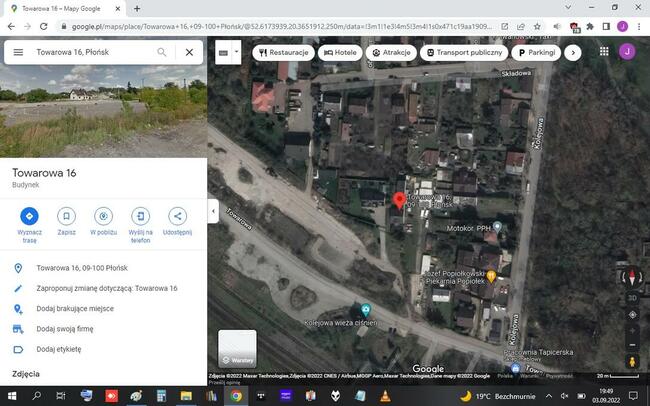
Task: Click the red Towarowa 16 location pin
Action: pos(399,200)
